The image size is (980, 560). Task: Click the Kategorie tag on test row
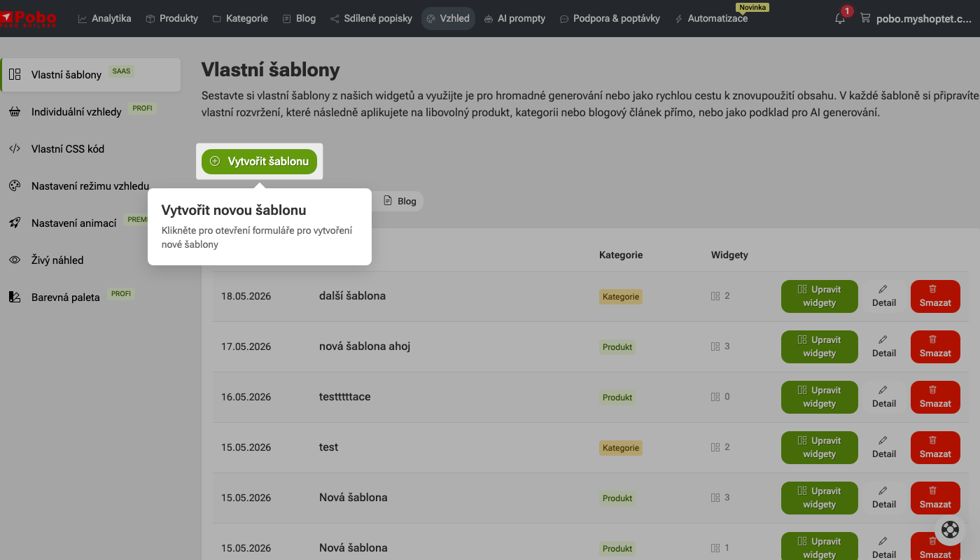click(x=620, y=448)
